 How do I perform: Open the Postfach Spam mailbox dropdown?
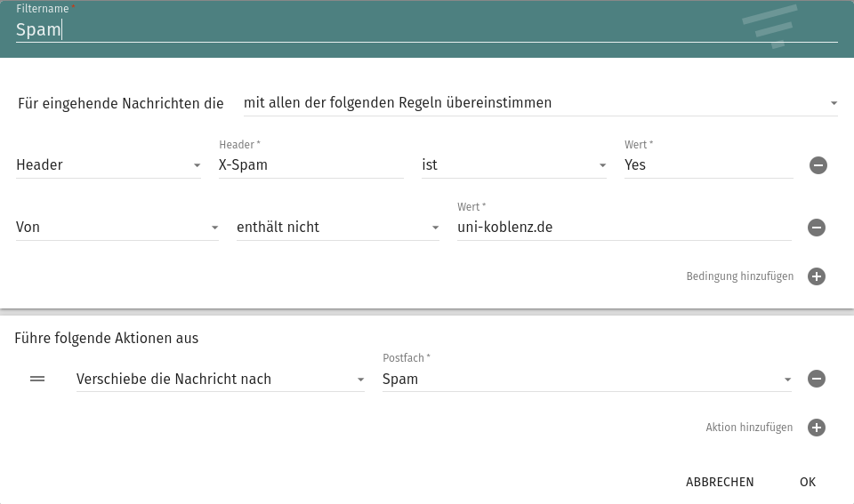point(586,379)
